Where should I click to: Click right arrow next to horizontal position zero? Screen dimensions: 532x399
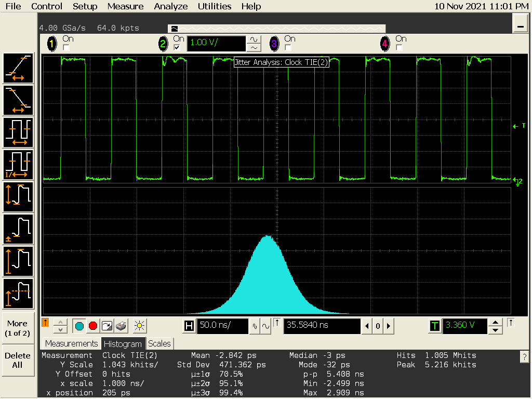click(388, 326)
